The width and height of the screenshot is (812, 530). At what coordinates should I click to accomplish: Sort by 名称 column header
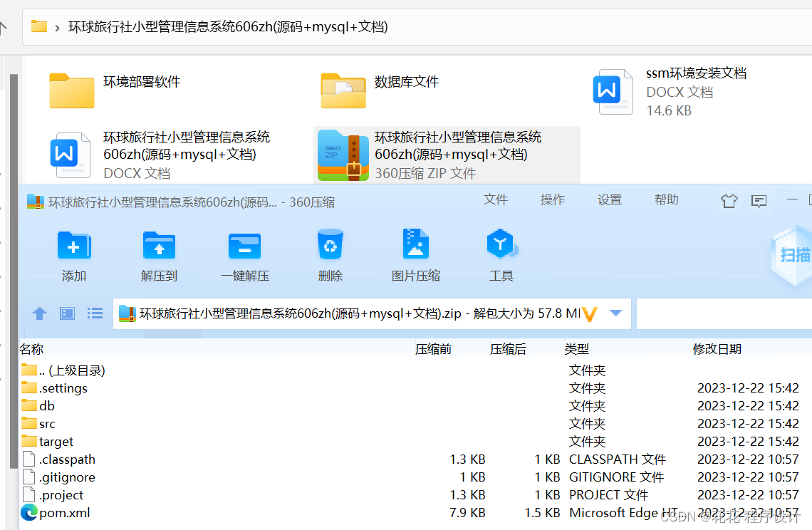[x=31, y=349]
